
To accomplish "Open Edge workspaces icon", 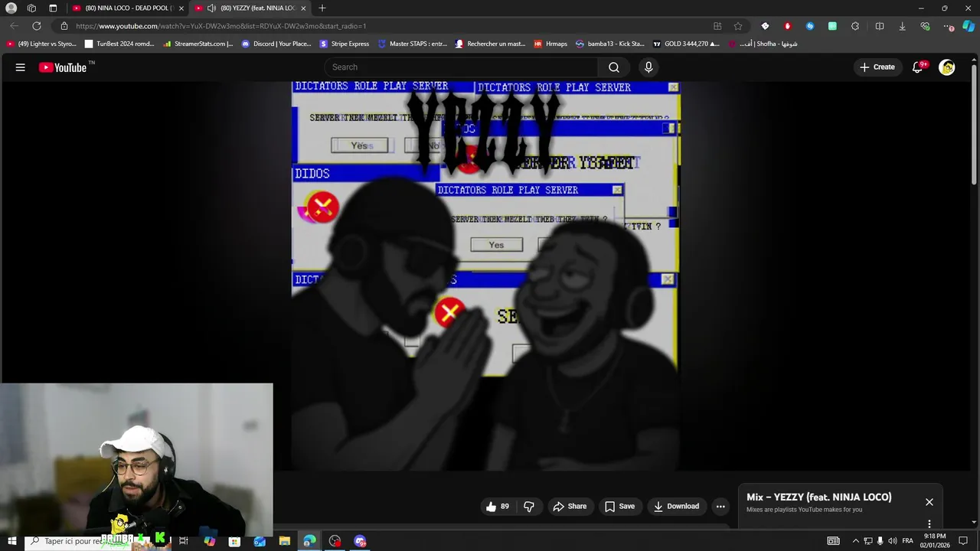I will click(31, 8).
